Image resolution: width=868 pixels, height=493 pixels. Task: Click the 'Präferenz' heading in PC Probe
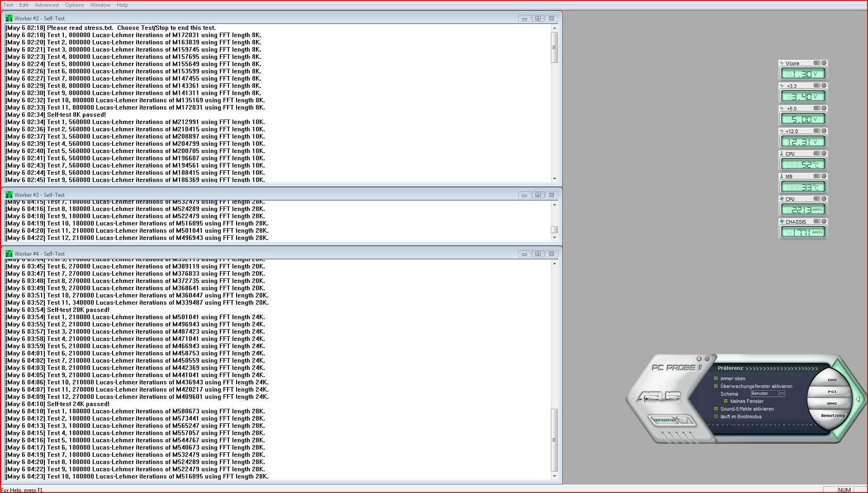click(x=730, y=368)
